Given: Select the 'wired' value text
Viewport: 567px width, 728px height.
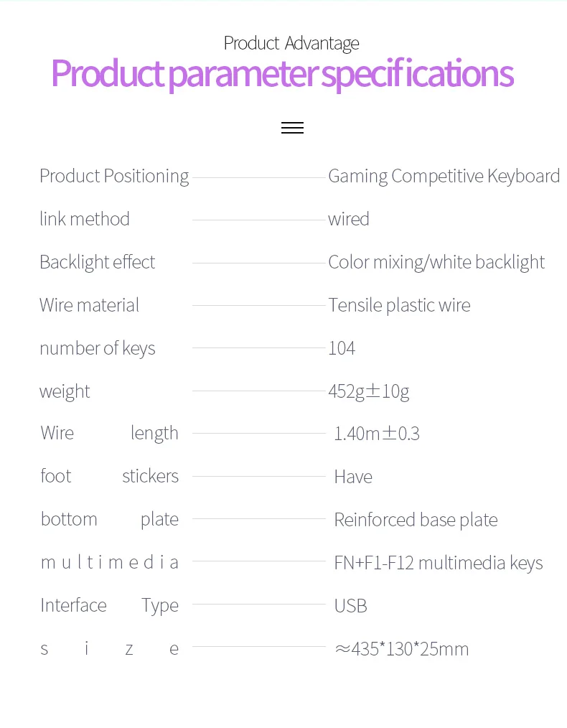Looking at the screenshot, I should (349, 219).
